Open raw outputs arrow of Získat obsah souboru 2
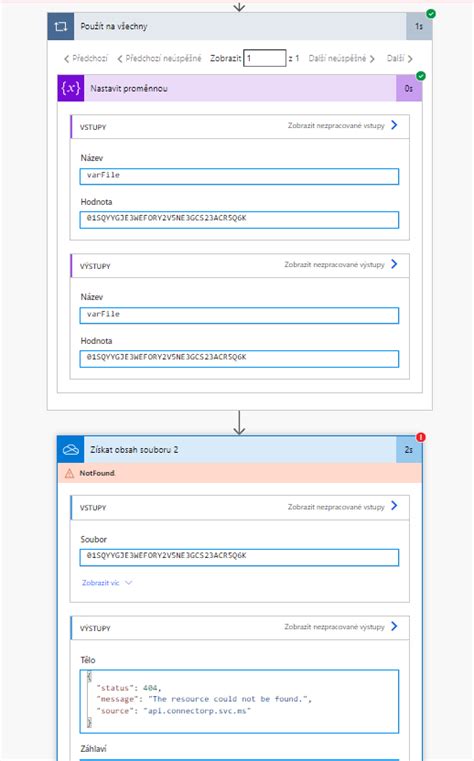474x761 pixels. 394,626
